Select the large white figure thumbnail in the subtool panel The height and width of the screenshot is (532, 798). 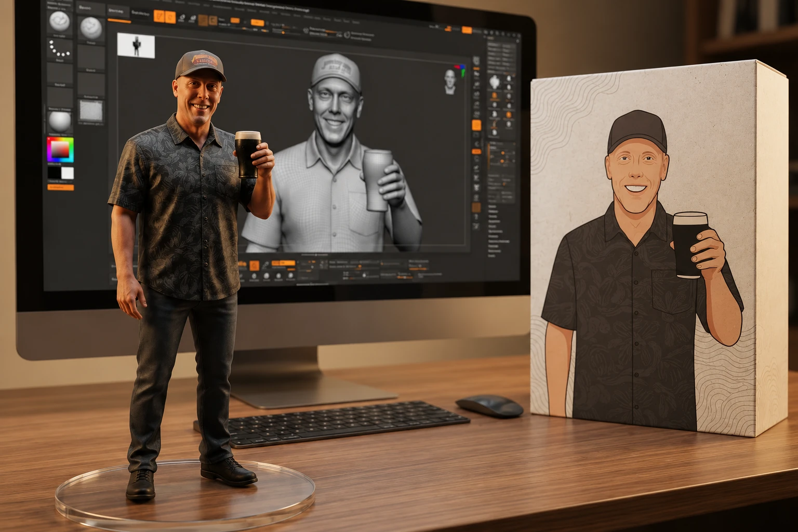click(495, 82)
